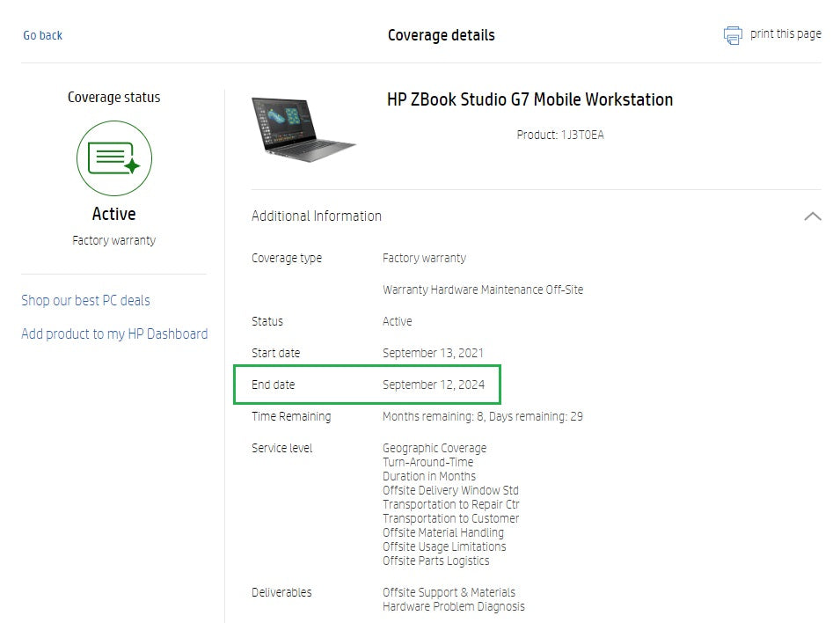Select the product number 1J3T0EA text
This screenshot has height=623, width=840.
[x=559, y=136]
